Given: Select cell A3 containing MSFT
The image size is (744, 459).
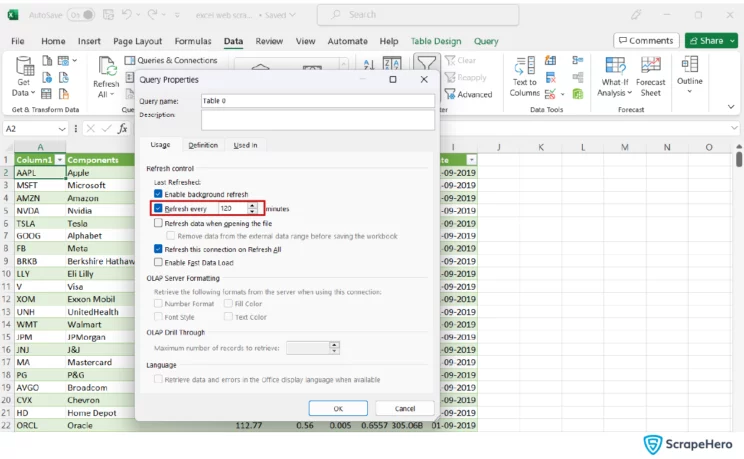Looking at the screenshot, I should 40,185.
